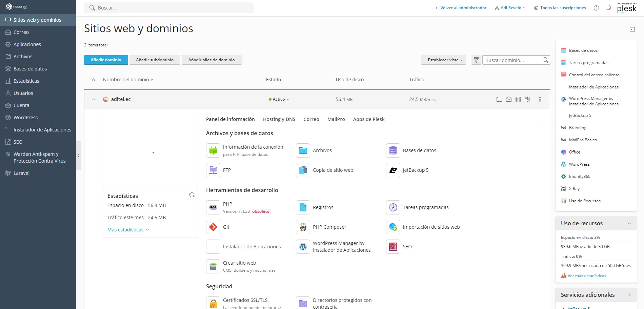Open the Tareas programadas clock icon

click(393, 207)
